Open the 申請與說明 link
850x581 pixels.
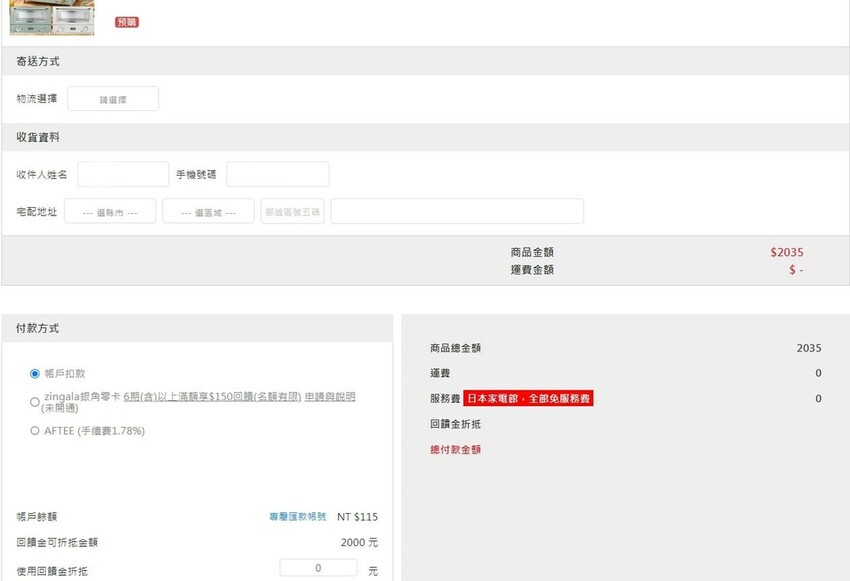(x=330, y=397)
